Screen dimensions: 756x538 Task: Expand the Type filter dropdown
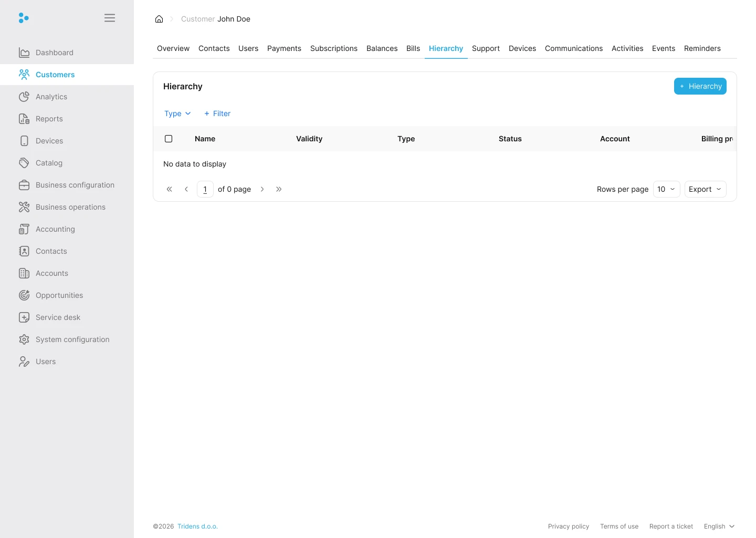[x=177, y=113]
